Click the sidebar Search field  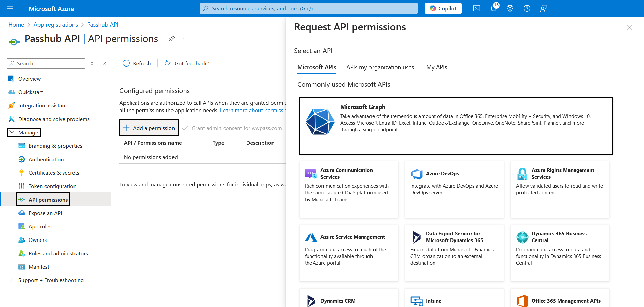tap(46, 63)
